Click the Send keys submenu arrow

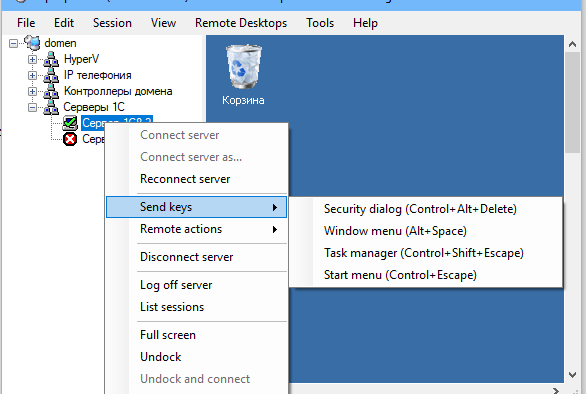point(275,207)
